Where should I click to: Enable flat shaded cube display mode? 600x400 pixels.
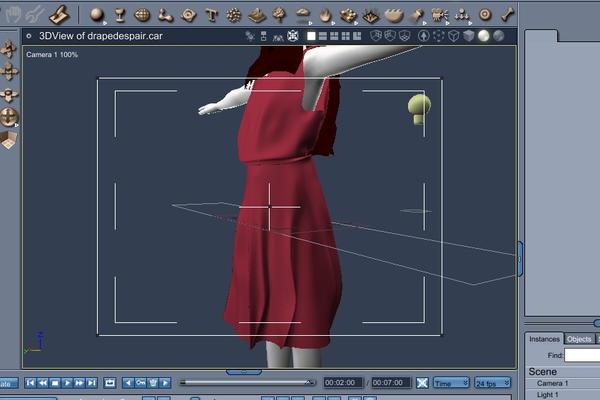[468, 36]
